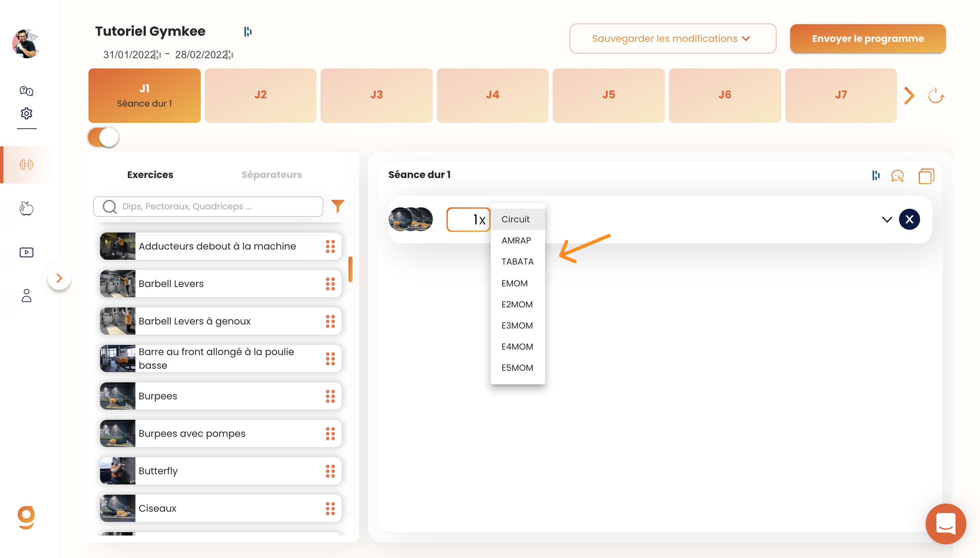This screenshot has width=980, height=558.
Task: Select the Ciseaux exercise name
Action: pos(158,509)
